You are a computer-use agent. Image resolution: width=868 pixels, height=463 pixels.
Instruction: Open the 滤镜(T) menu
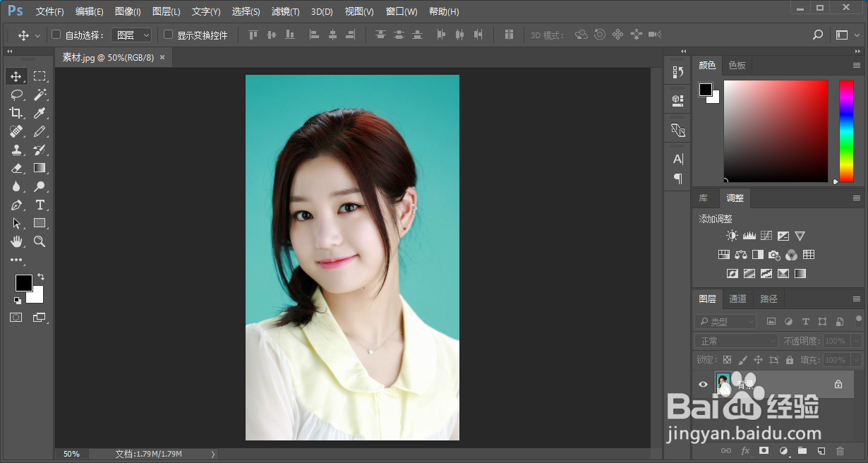(x=285, y=12)
